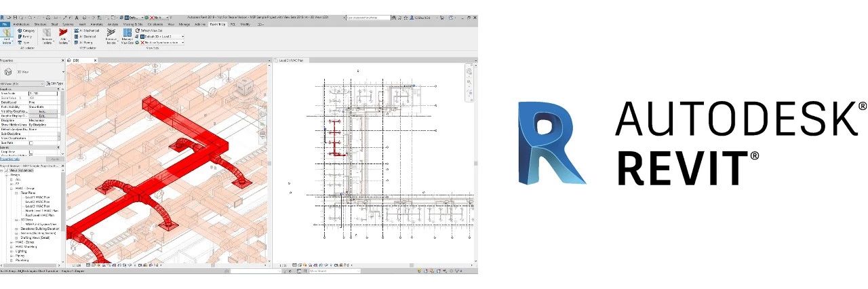Image resolution: width=868 pixels, height=289 pixels.
Task: Switch to the Analyze ribbon tab
Action: click(113, 24)
